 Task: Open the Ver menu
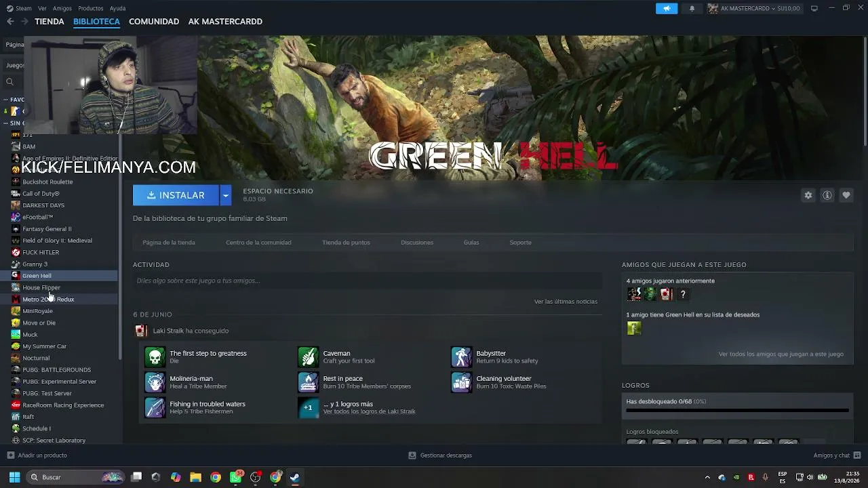tap(42, 8)
